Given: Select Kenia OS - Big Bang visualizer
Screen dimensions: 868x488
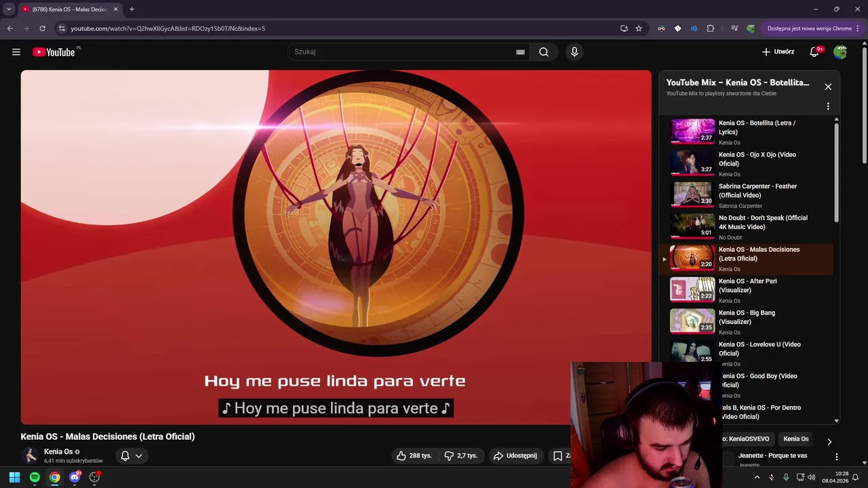Looking at the screenshot, I should (x=746, y=321).
